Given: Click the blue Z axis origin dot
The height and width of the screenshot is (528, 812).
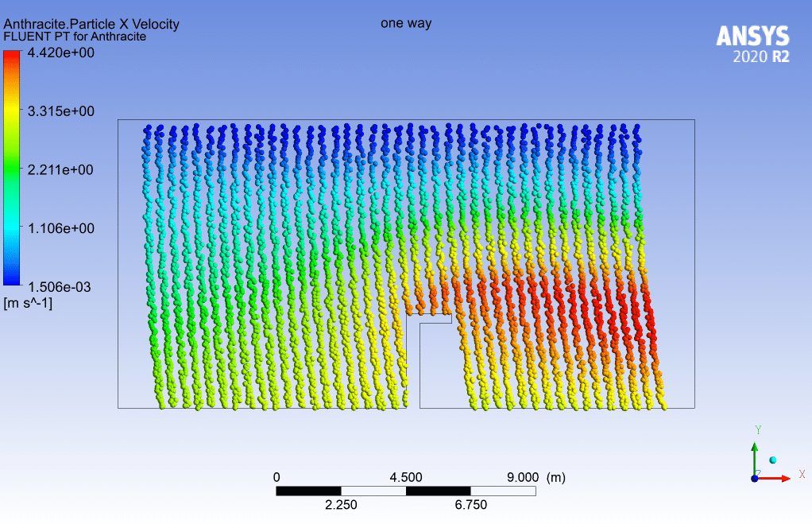Looking at the screenshot, I should pyautogui.click(x=754, y=478).
